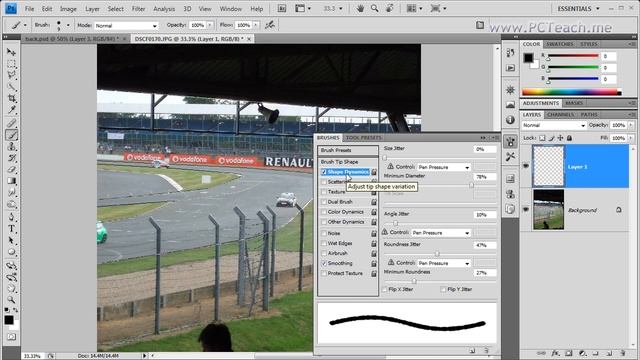
Task: Adjust the Minimum Diameter slider
Action: coord(471,185)
